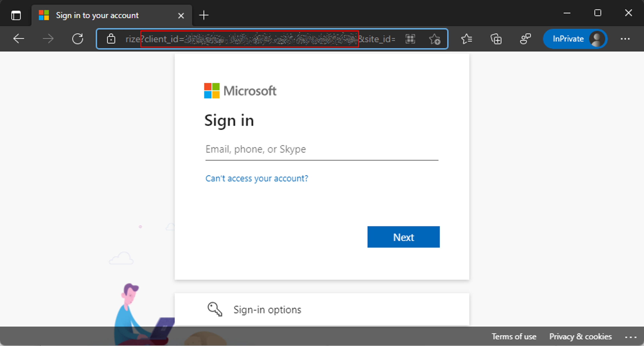Screen dimensions: 644x346
Task: Click the browser refresh button
Action: tap(78, 39)
